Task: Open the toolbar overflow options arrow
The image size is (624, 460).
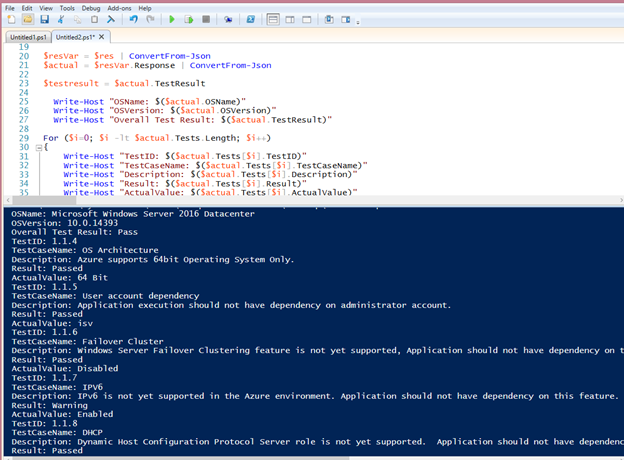Action: click(358, 22)
